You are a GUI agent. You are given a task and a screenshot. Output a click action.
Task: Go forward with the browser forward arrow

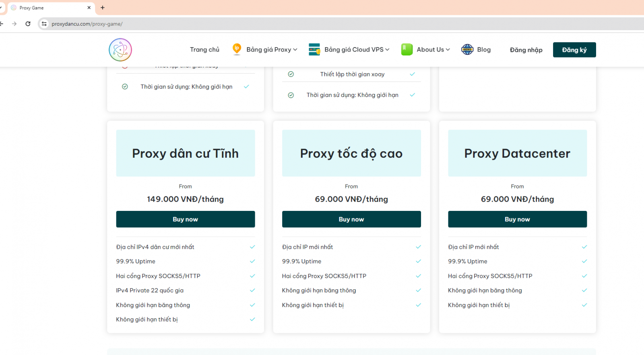[14, 24]
